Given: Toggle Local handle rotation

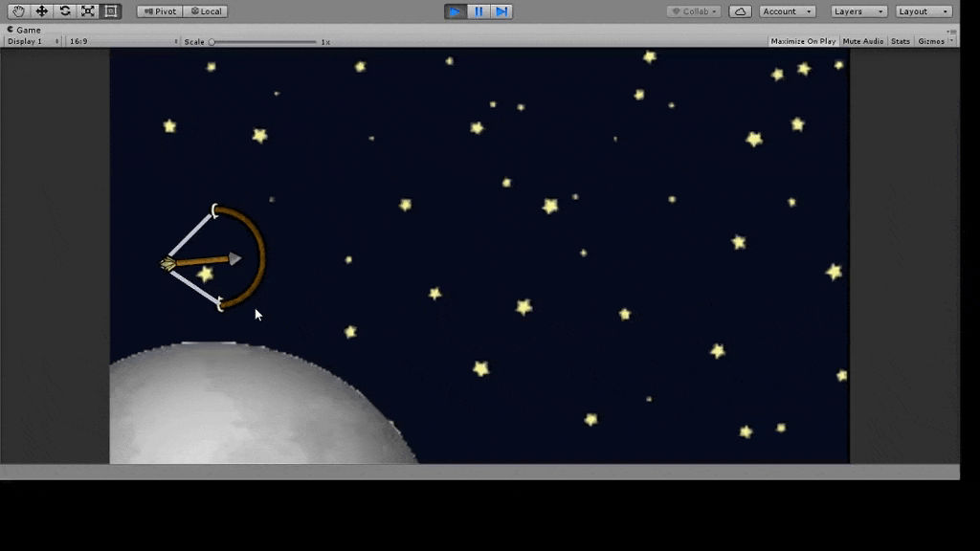Looking at the screenshot, I should 206,11.
